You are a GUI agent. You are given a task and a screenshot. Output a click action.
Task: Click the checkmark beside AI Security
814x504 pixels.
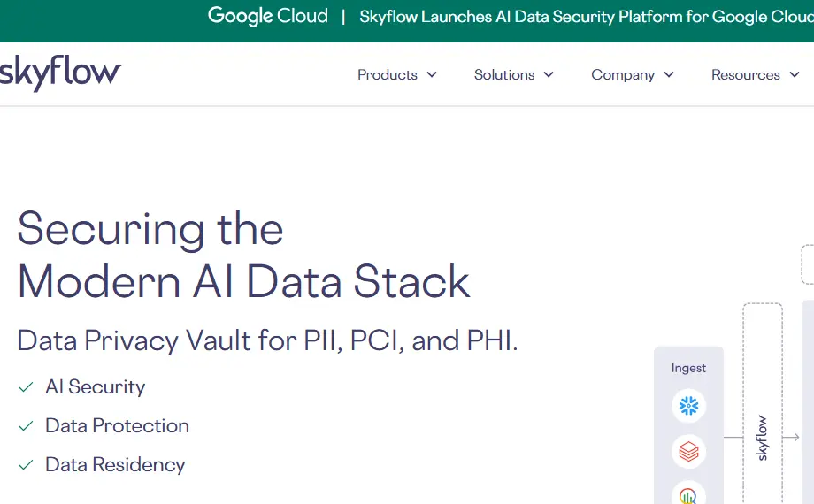click(26, 387)
